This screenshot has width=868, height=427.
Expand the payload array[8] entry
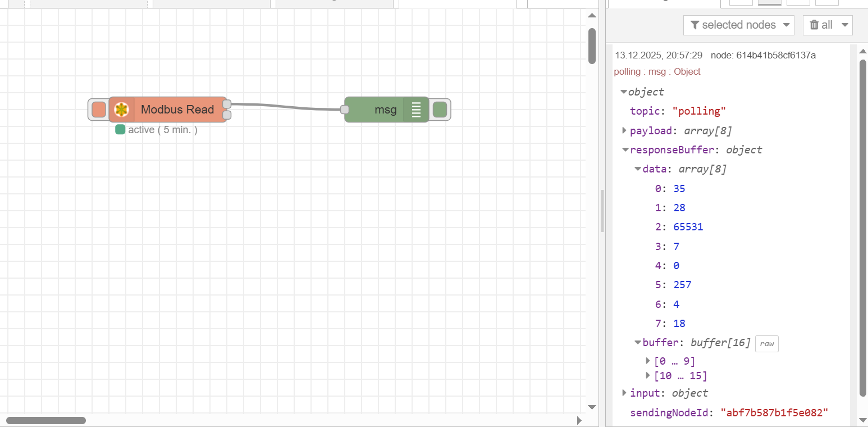point(624,130)
